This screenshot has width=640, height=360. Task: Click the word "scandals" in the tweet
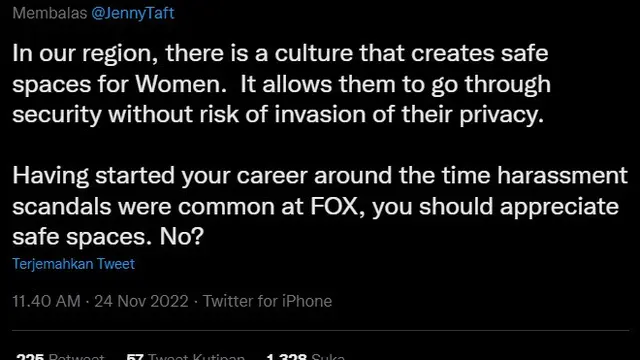(x=62, y=206)
